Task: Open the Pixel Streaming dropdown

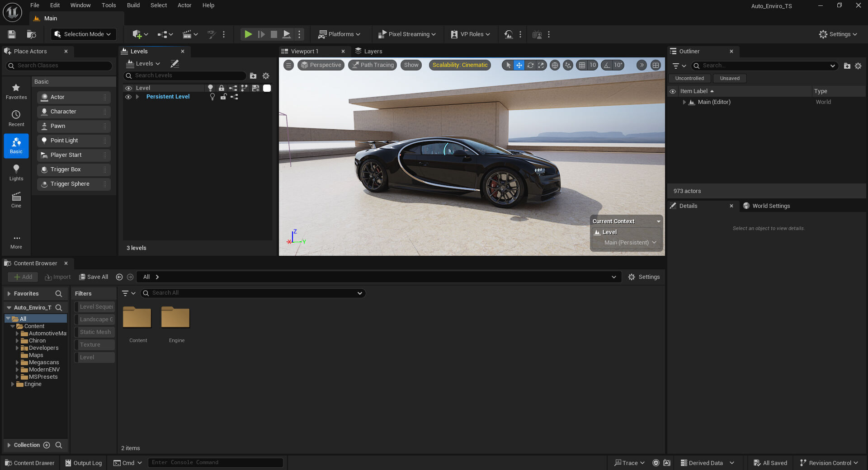Action: click(x=407, y=34)
